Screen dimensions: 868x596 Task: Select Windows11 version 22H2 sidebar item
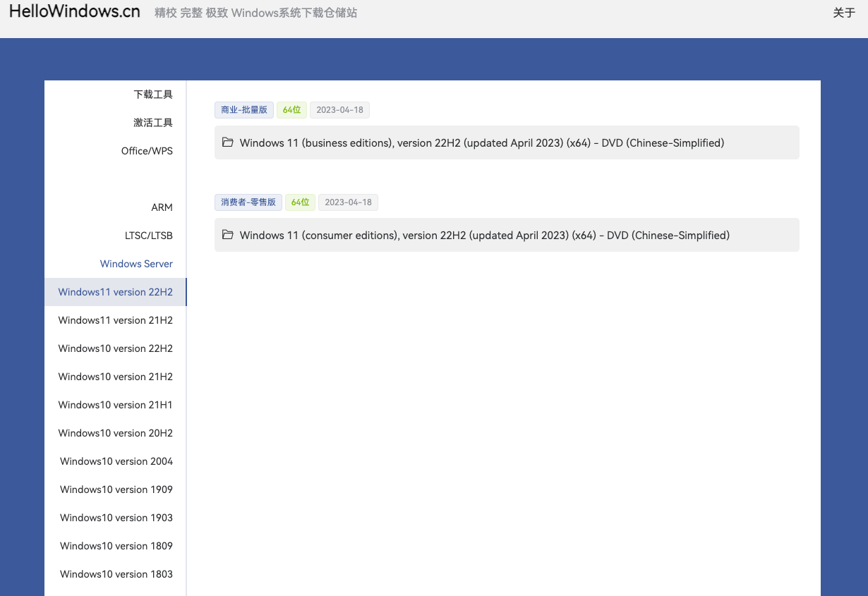[116, 292]
